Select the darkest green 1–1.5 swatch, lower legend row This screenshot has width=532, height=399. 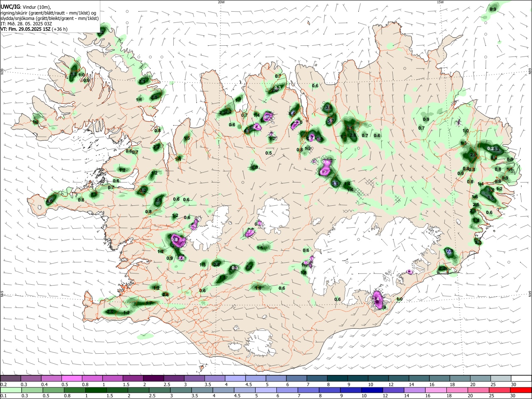pyautogui.click(x=96, y=390)
